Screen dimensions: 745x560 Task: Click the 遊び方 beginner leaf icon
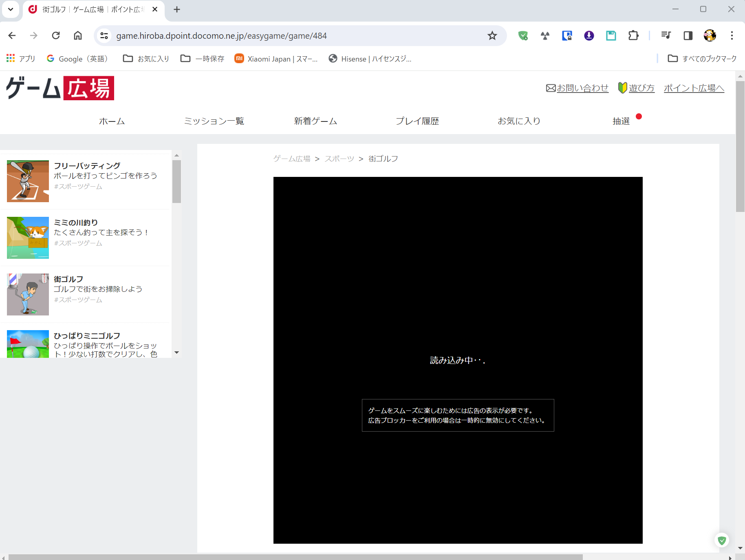623,88
